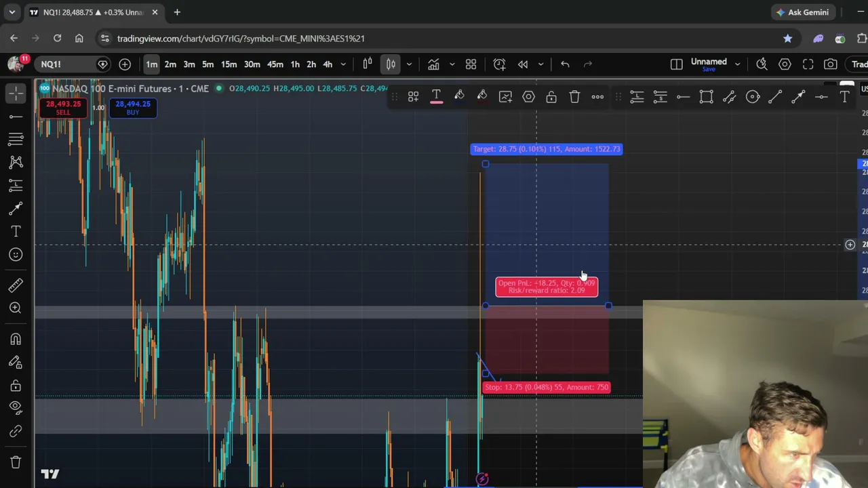Select the ruler measure tool

[x=16, y=285]
